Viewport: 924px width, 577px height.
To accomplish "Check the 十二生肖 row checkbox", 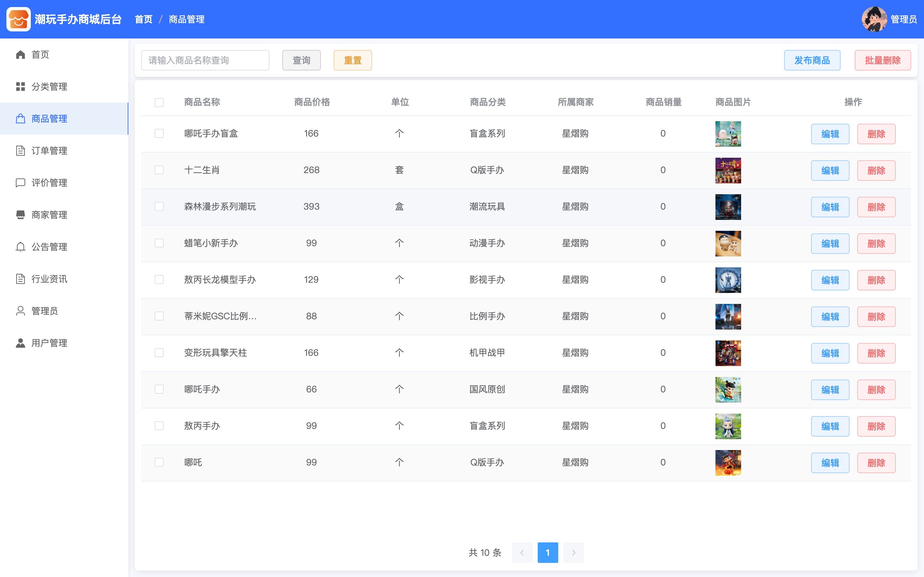I will [159, 170].
